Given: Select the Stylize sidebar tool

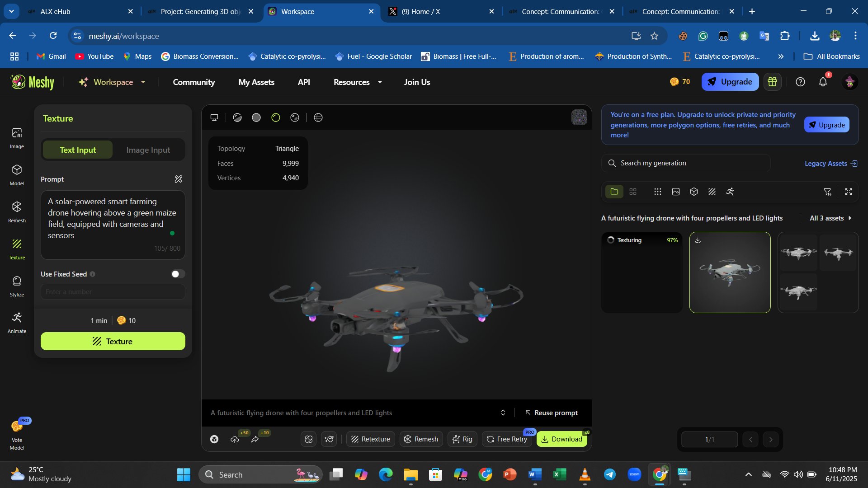Looking at the screenshot, I should click(x=17, y=286).
